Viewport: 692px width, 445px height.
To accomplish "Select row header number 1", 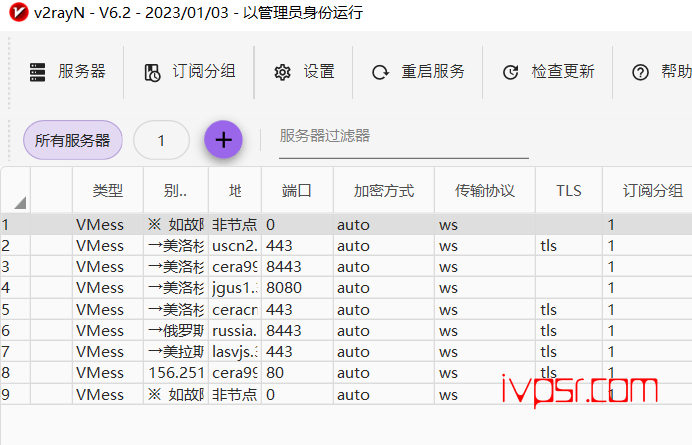I will [15, 225].
